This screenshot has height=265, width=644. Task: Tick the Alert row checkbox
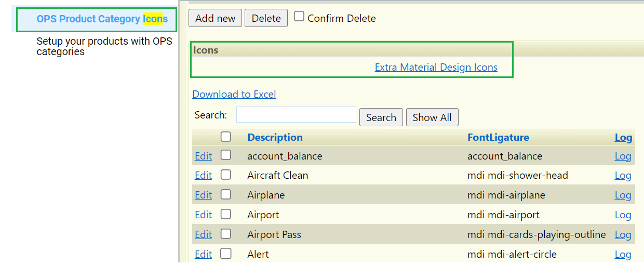[226, 254]
